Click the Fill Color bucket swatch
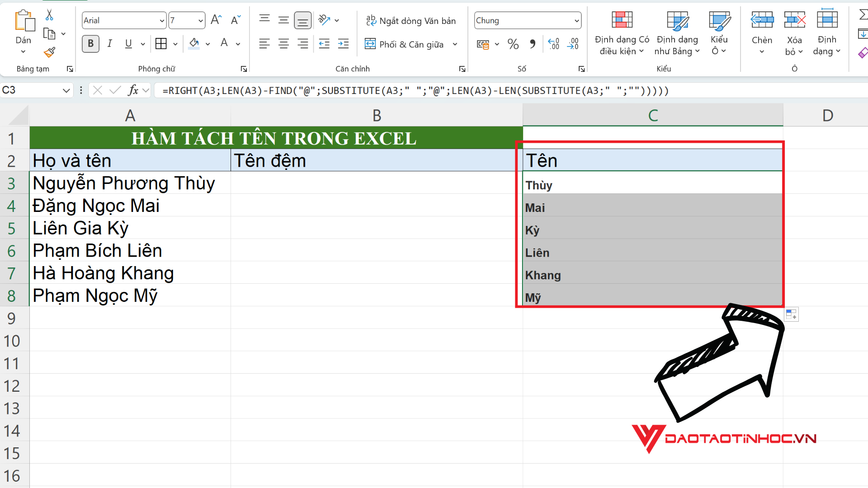This screenshot has width=868, height=488. point(194,44)
